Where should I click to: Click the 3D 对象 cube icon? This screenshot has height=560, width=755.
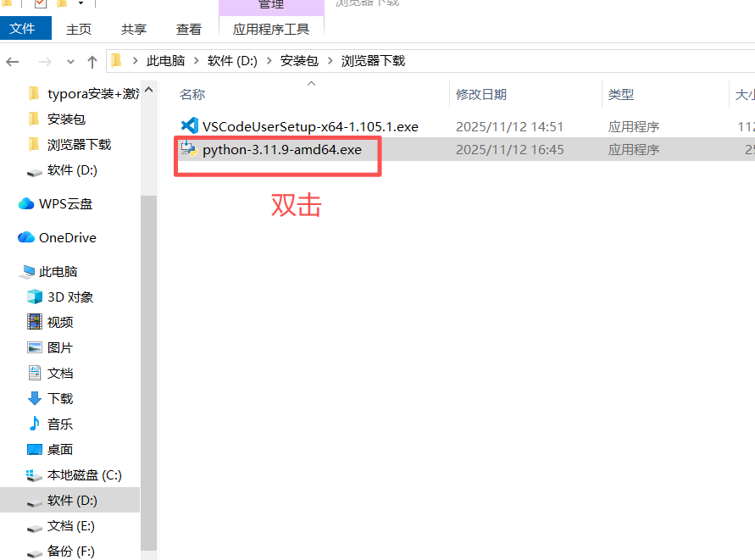pyautogui.click(x=35, y=297)
